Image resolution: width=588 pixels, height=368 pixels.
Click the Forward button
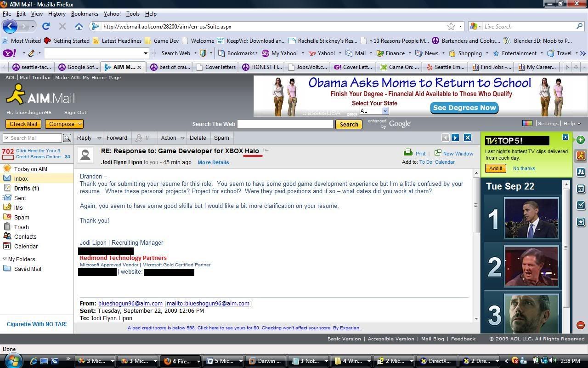(x=117, y=138)
